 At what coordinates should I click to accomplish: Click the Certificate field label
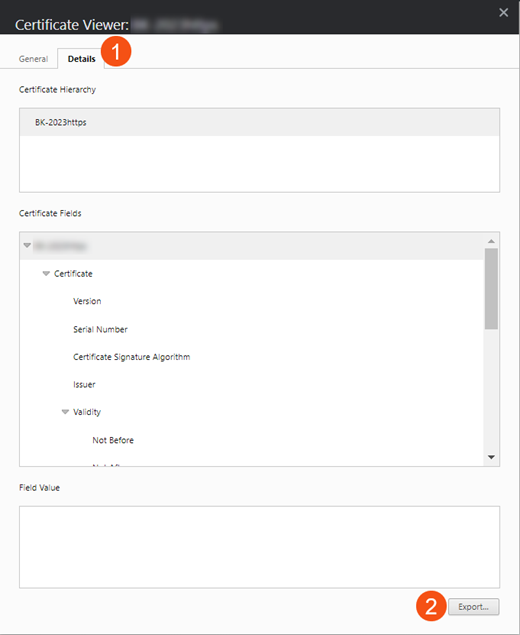[x=73, y=274]
